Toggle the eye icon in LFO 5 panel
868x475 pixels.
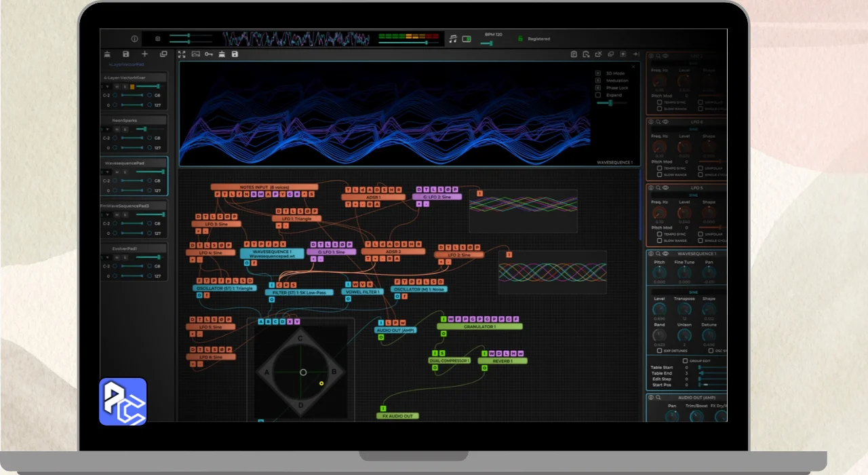tap(665, 188)
